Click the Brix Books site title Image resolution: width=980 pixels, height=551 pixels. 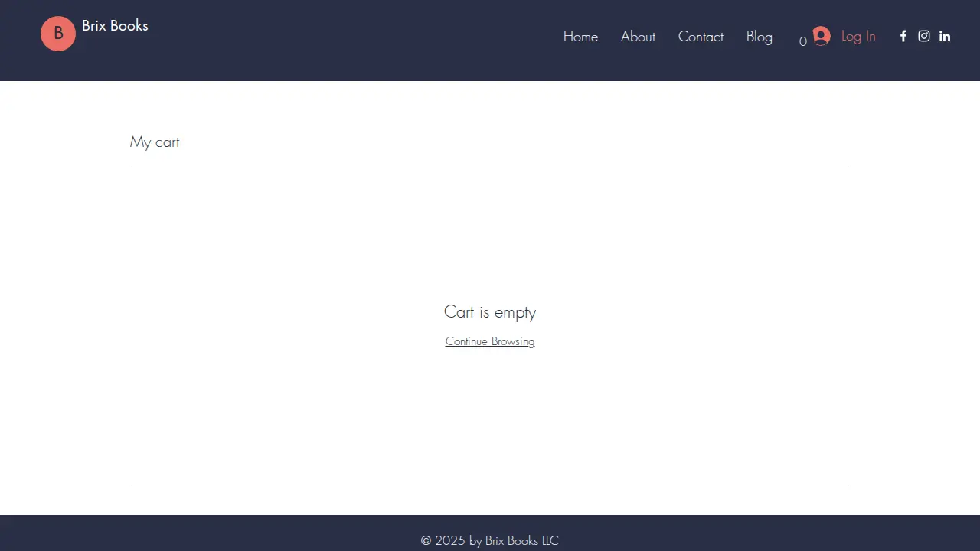pos(115,25)
